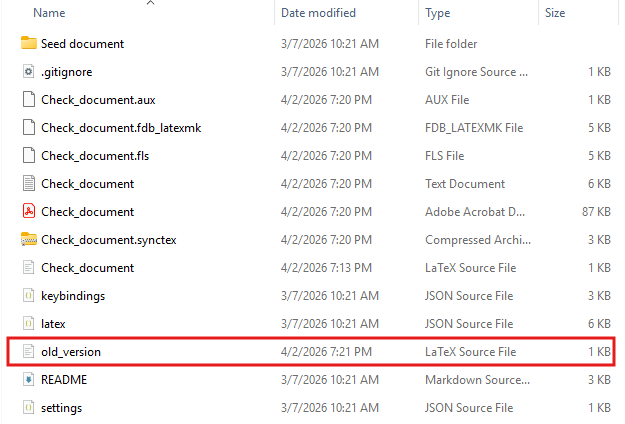
Task: Select the 'Seed document' folder name
Action: tap(83, 44)
